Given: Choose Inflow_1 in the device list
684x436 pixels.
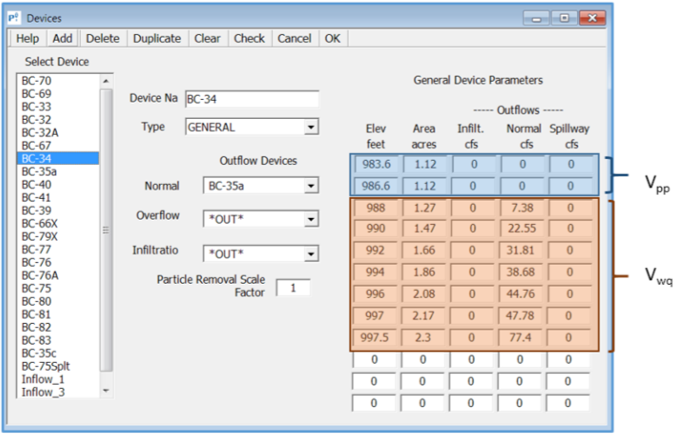Looking at the screenshot, I should [43, 379].
